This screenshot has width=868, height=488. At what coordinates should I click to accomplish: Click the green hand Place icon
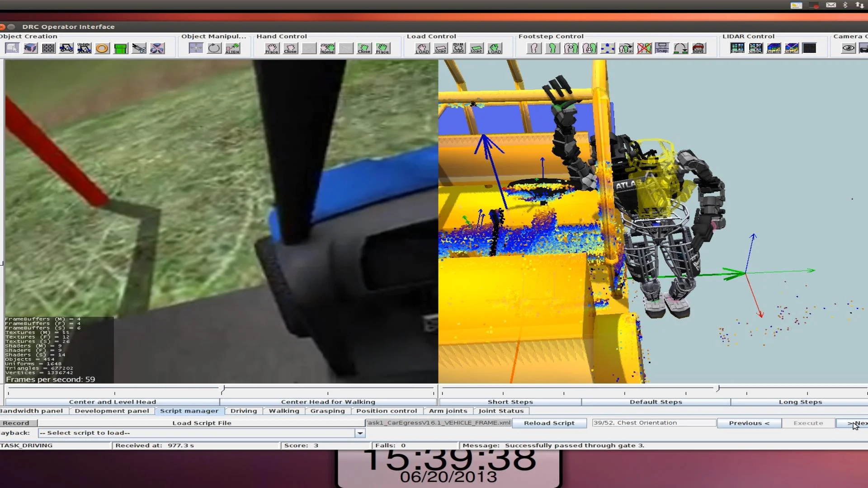pyautogui.click(x=382, y=48)
